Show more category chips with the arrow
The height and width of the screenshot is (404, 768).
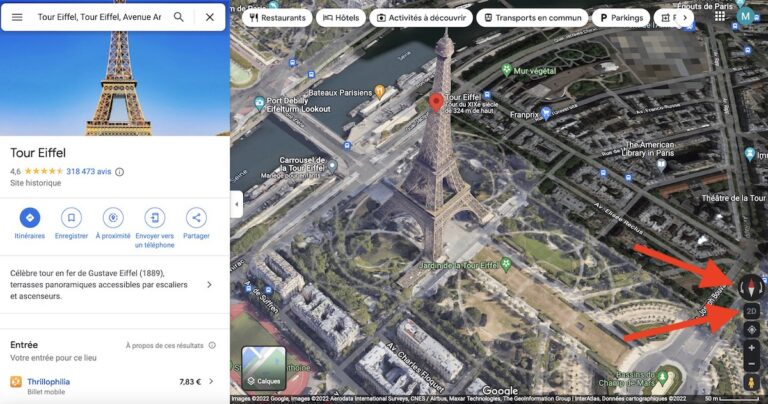[x=685, y=18]
